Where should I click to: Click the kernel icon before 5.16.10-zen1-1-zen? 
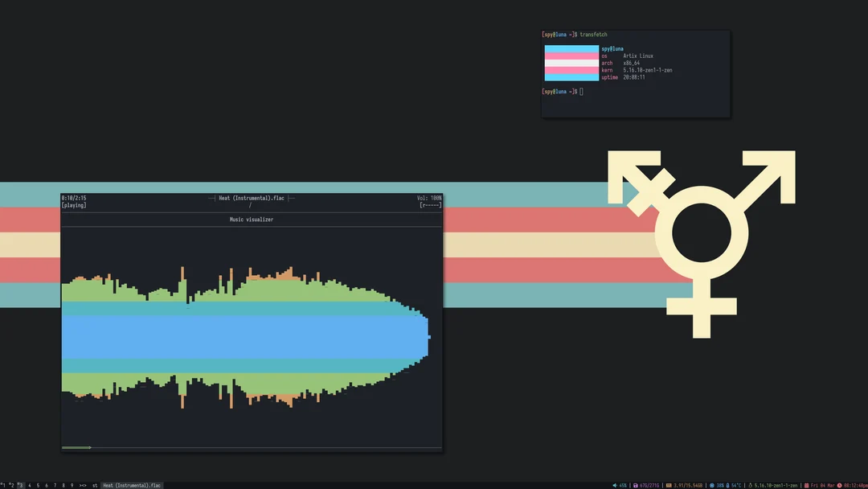click(750, 485)
